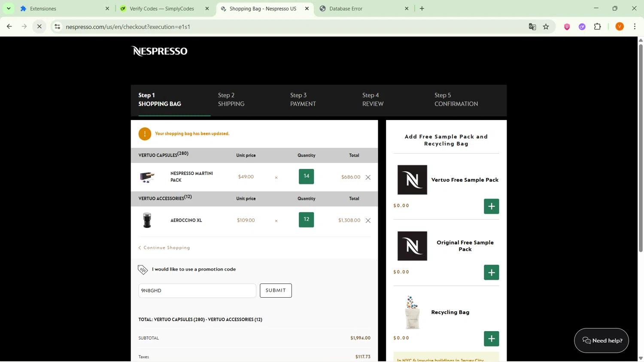Viewport: 644px width, 362px height.
Task: Open the Extensions puzzle menu
Action: 598,27
